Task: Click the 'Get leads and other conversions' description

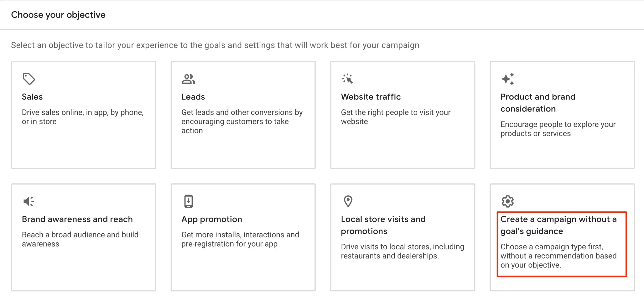Action: click(x=242, y=121)
